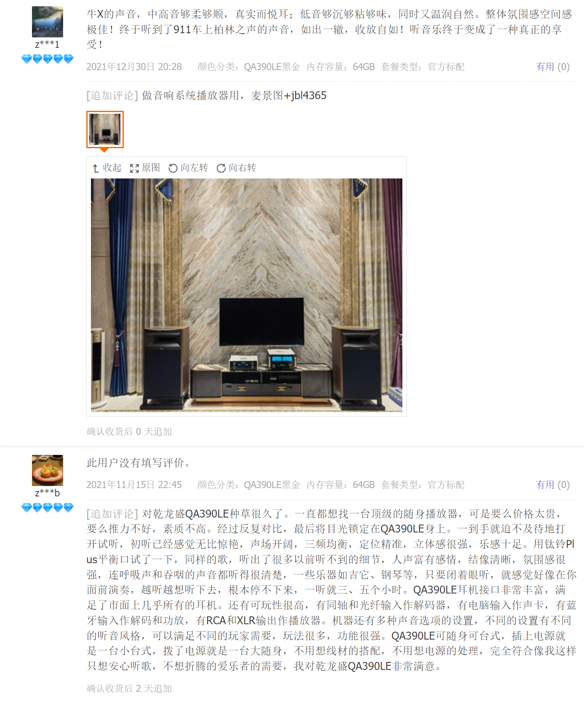588x701 pixels.
Task: Click username z***b
Action: (x=47, y=493)
